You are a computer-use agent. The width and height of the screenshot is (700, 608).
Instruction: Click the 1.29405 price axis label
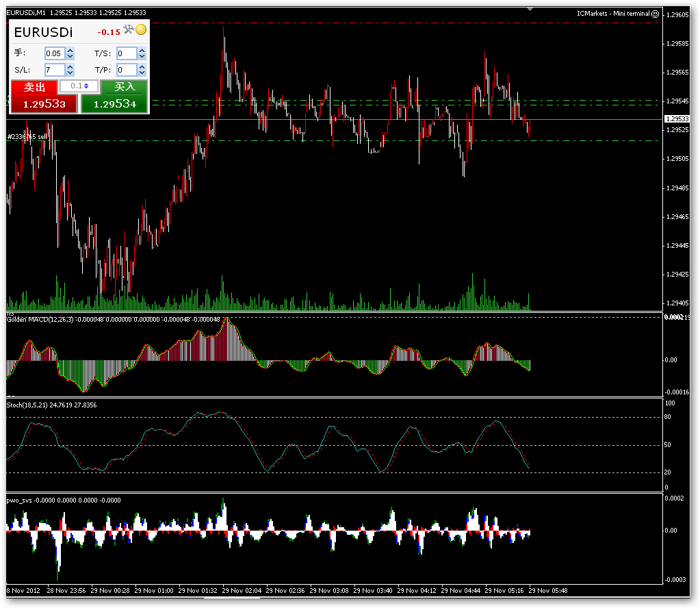pyautogui.click(x=677, y=303)
